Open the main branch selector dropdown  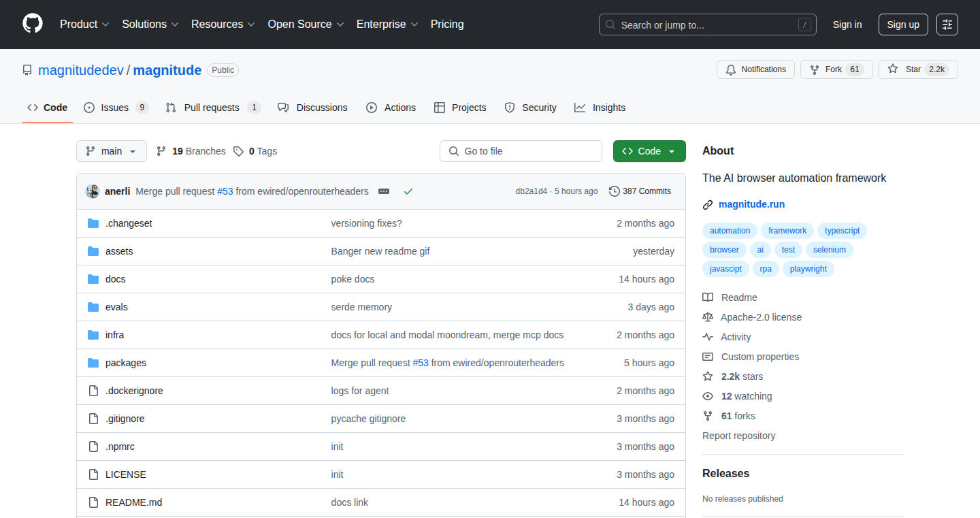112,151
